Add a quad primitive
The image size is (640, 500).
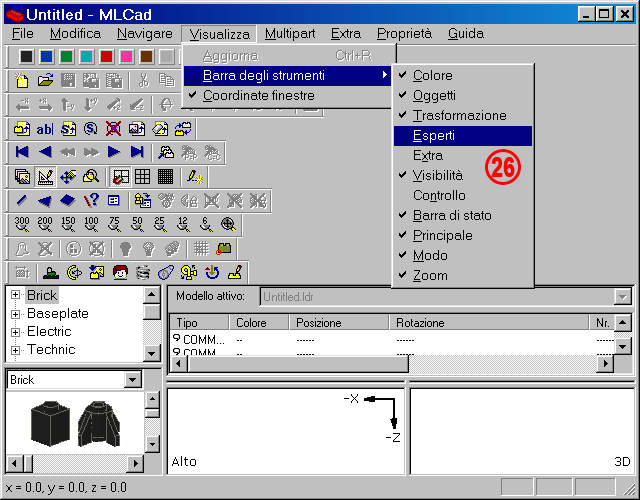pyautogui.click(x=68, y=200)
